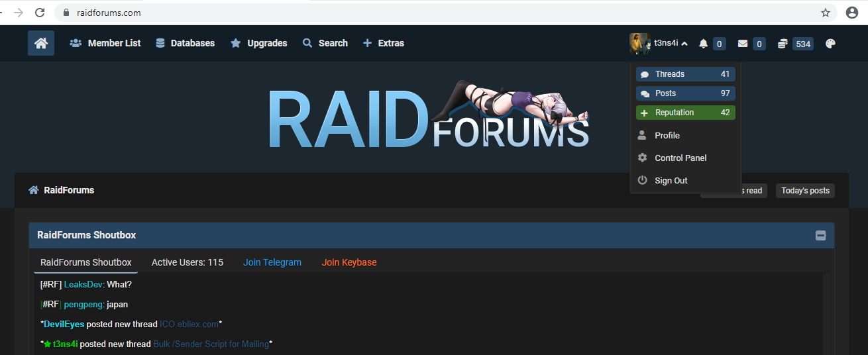Select the Active Users: 115 tab
Screen dimensions: 868x355
click(x=188, y=262)
